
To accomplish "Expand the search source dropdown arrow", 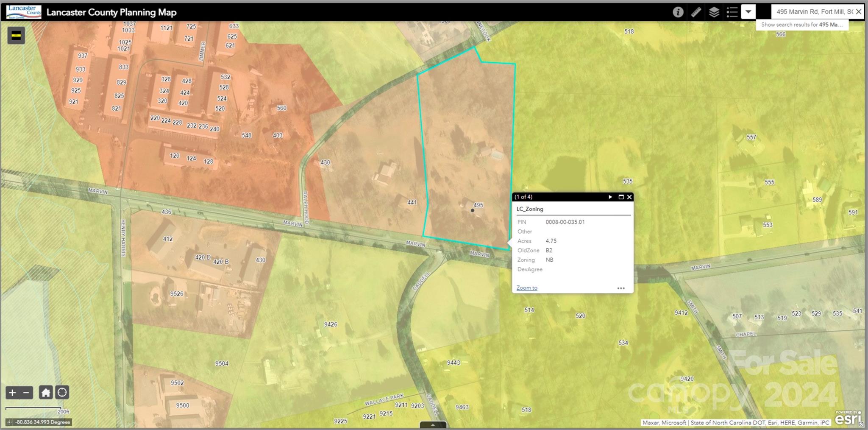I will (748, 12).
